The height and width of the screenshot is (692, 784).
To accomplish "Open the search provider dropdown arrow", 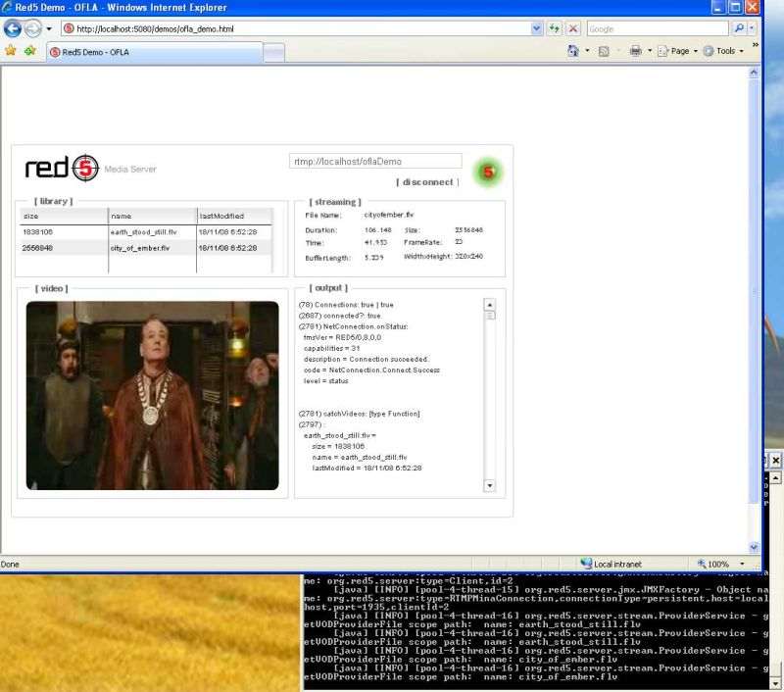I will (752, 29).
